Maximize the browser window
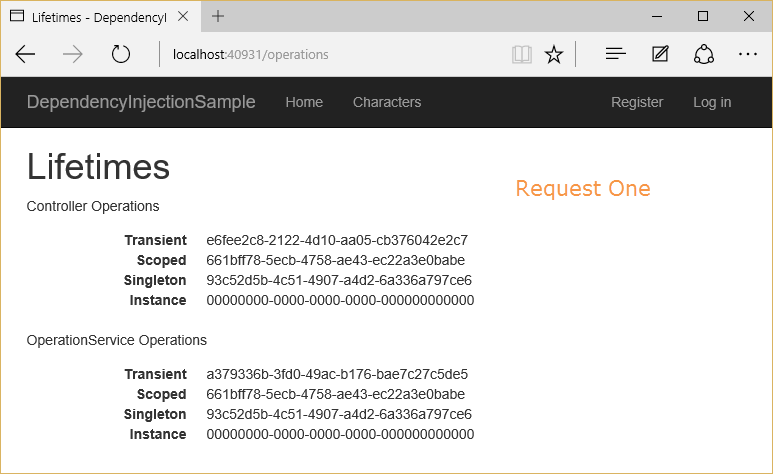The height and width of the screenshot is (474, 773). (703, 16)
